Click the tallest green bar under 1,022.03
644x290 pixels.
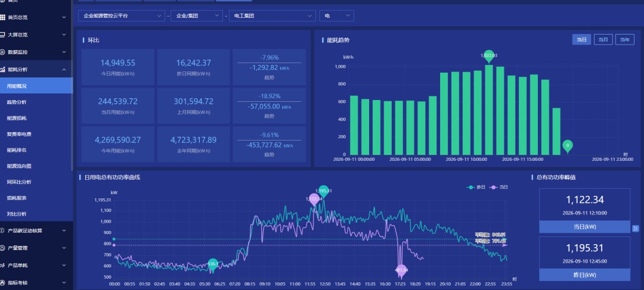click(489, 110)
